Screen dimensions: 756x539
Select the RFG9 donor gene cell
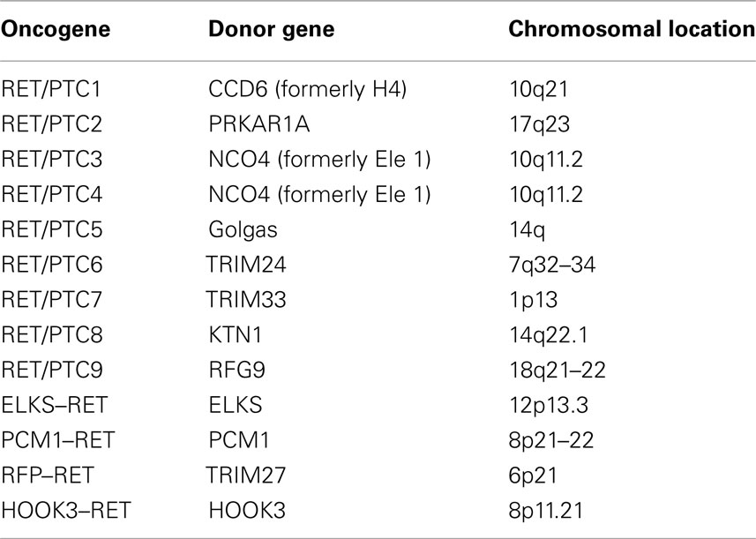(236, 371)
